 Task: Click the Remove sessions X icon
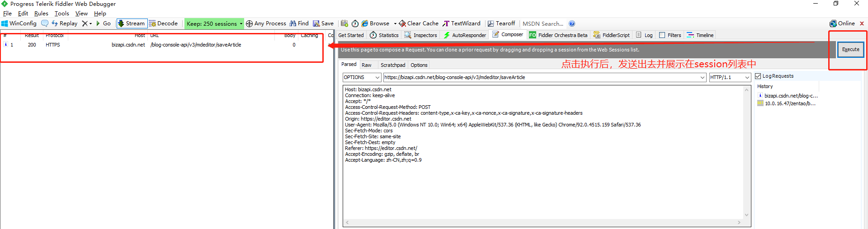click(x=85, y=23)
